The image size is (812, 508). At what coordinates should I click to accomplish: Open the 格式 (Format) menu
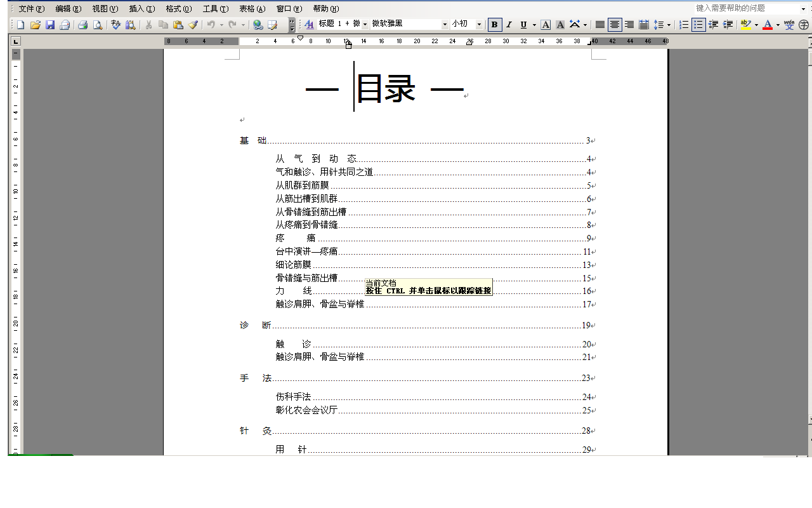tap(179, 9)
